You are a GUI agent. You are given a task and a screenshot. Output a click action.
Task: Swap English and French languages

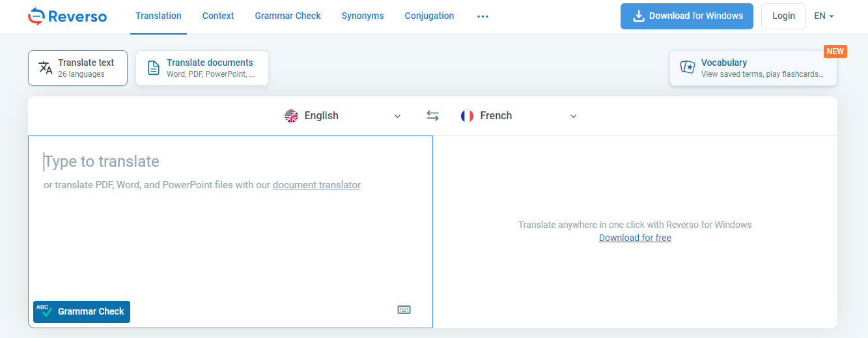432,116
